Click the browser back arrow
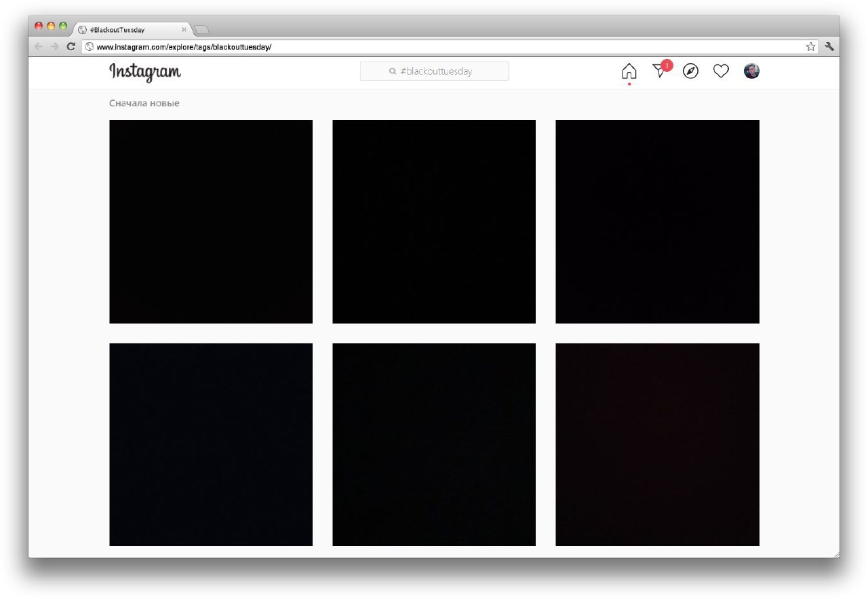The height and width of the screenshot is (599, 868). (39, 47)
